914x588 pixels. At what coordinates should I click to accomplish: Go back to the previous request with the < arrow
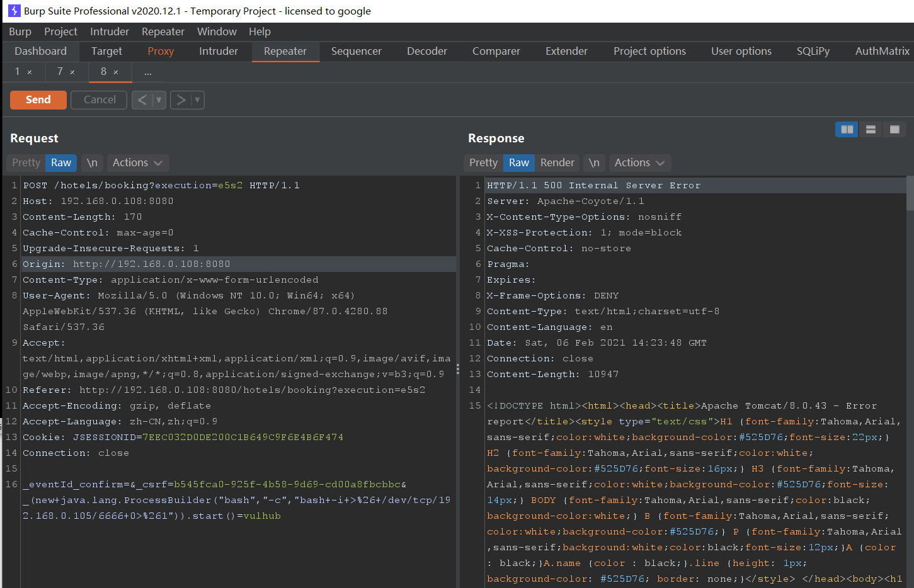(x=142, y=99)
